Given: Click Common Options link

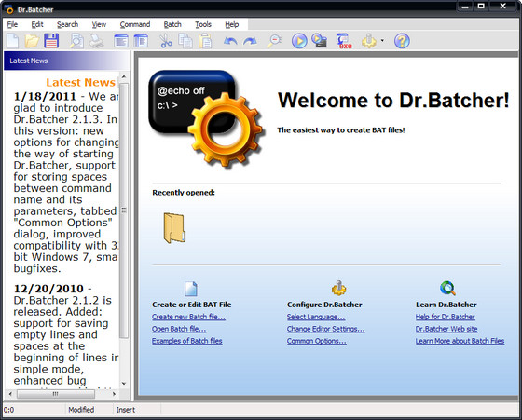Looking at the screenshot, I should pyautogui.click(x=317, y=341).
